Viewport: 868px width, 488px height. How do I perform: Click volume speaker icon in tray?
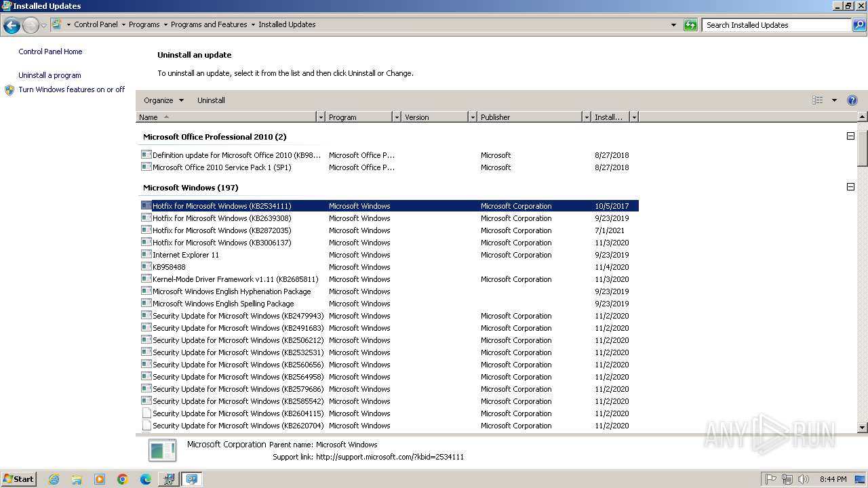click(803, 479)
